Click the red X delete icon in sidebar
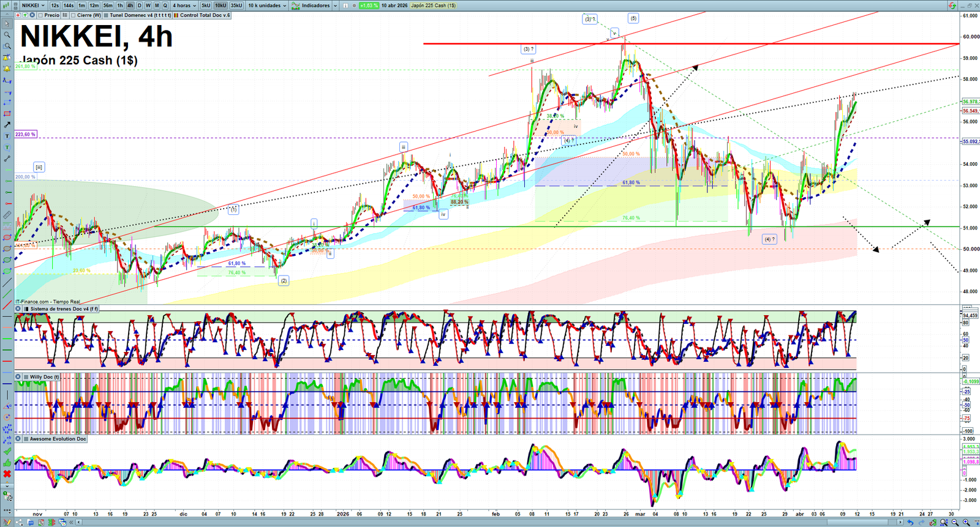Screen dimensions: 980x527 [x=7, y=474]
